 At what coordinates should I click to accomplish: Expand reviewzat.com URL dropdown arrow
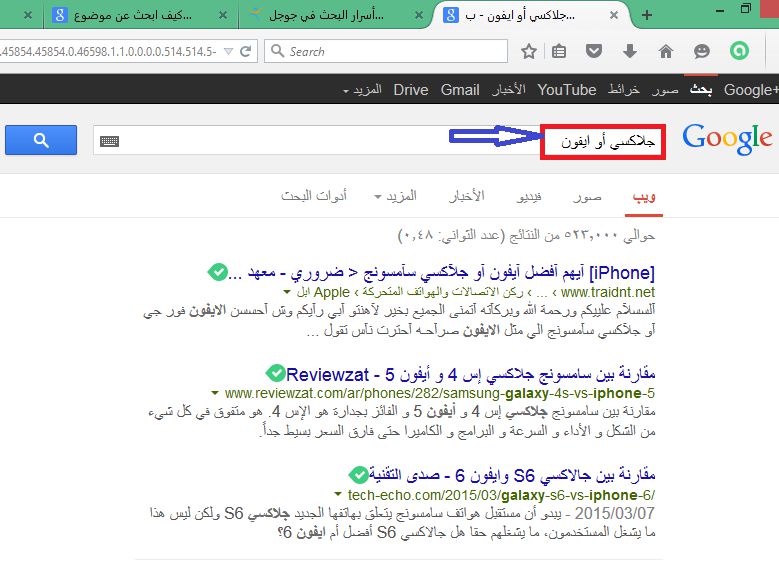click(x=215, y=393)
